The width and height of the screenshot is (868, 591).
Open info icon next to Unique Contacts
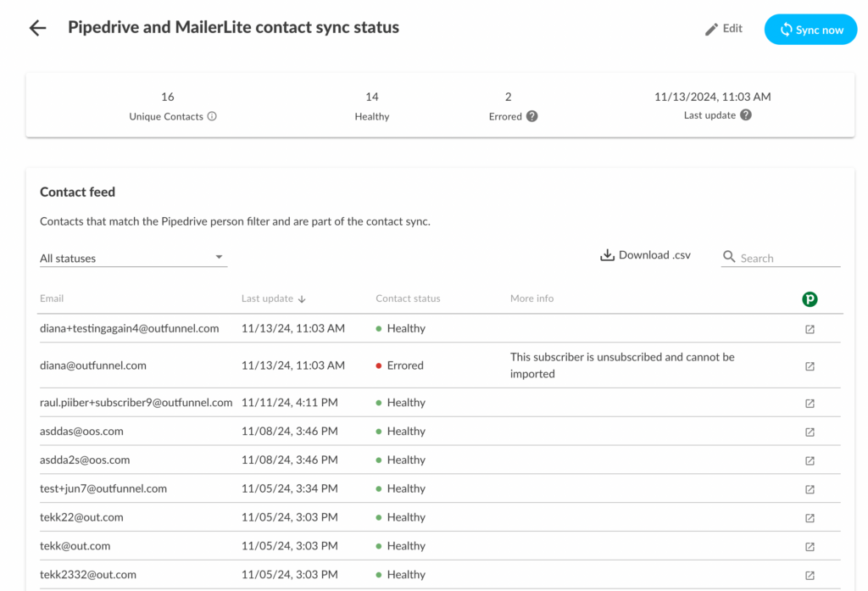212,116
